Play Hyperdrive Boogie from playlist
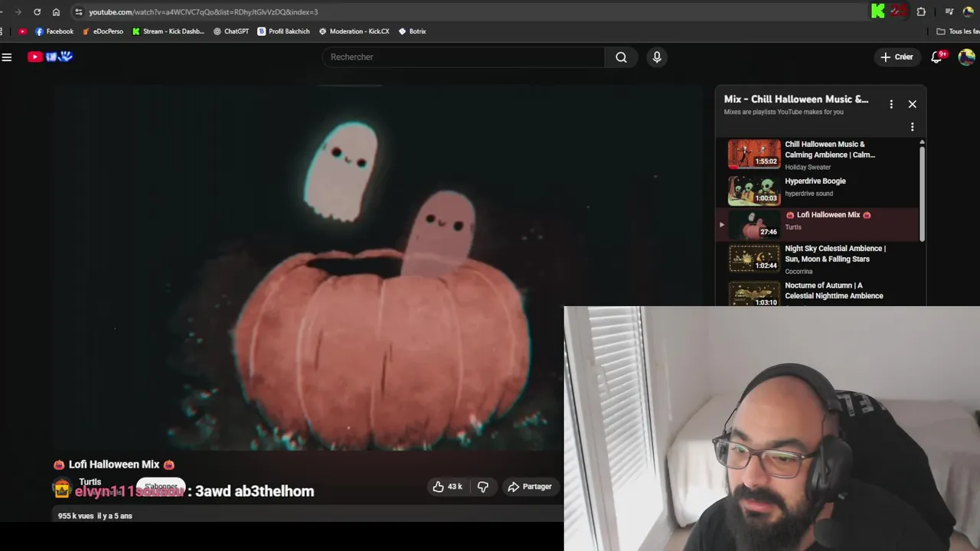Viewport: 980px width, 551px height. point(815,181)
